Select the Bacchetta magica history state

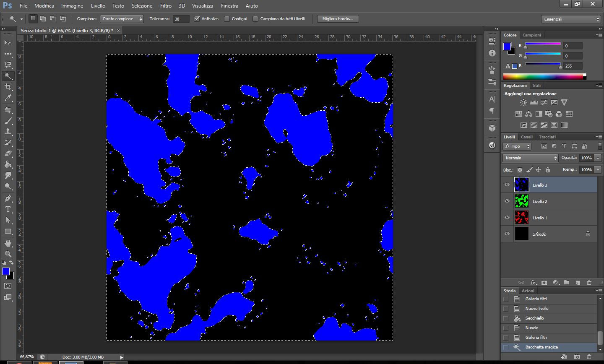(549, 347)
